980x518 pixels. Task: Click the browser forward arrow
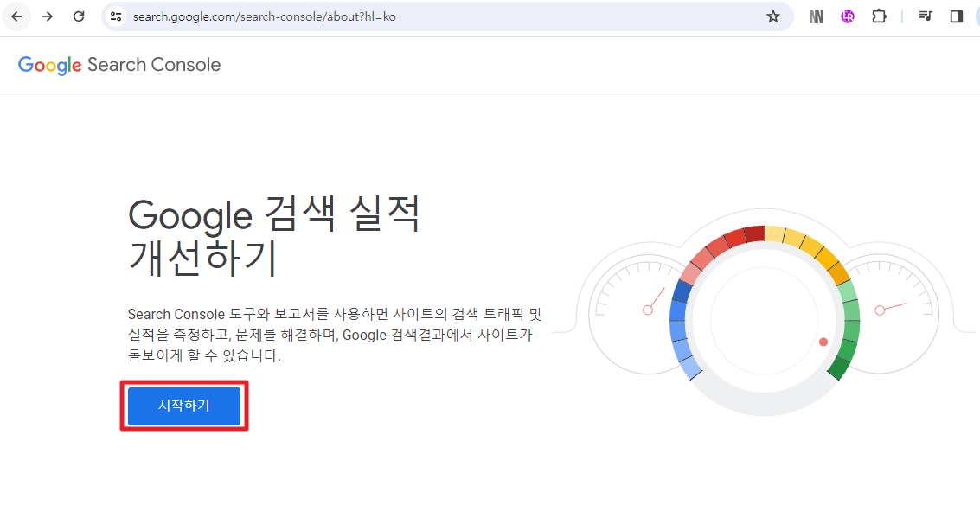pyautogui.click(x=48, y=16)
